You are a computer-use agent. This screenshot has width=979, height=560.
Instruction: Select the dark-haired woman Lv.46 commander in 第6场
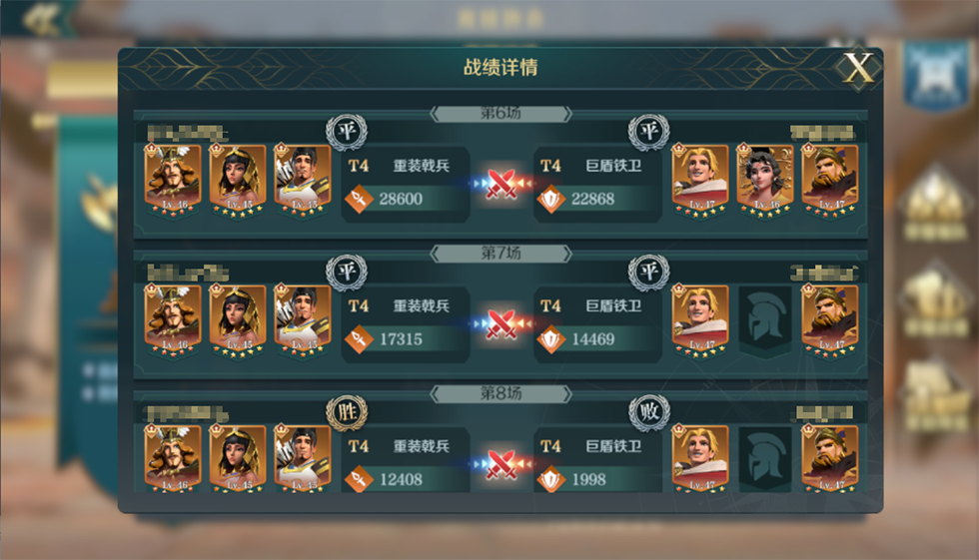tap(765, 180)
